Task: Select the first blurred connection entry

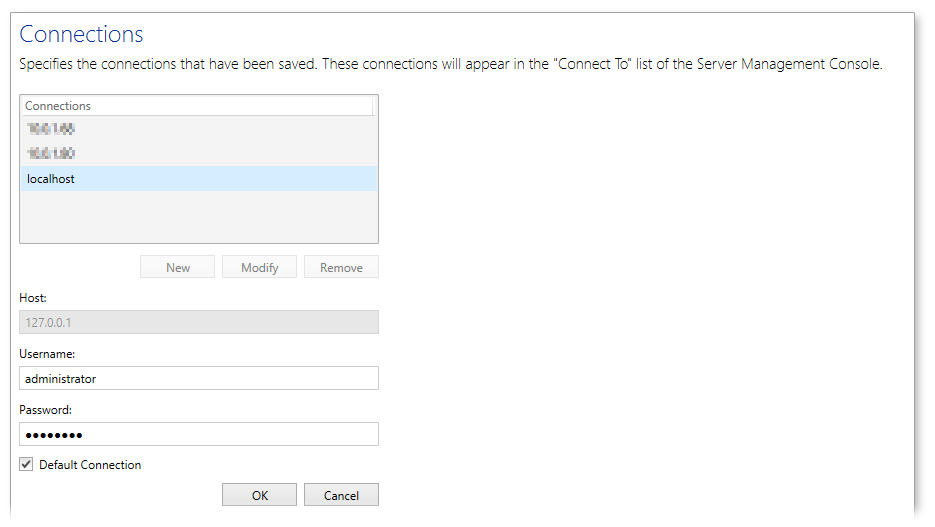Action: [x=51, y=129]
